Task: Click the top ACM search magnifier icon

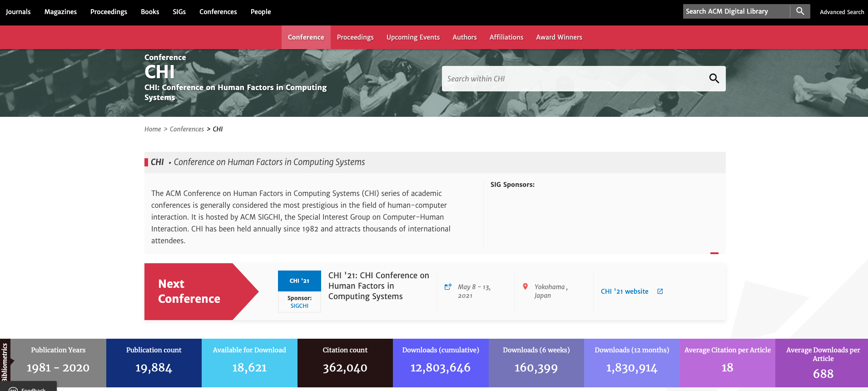Action: [x=800, y=11]
